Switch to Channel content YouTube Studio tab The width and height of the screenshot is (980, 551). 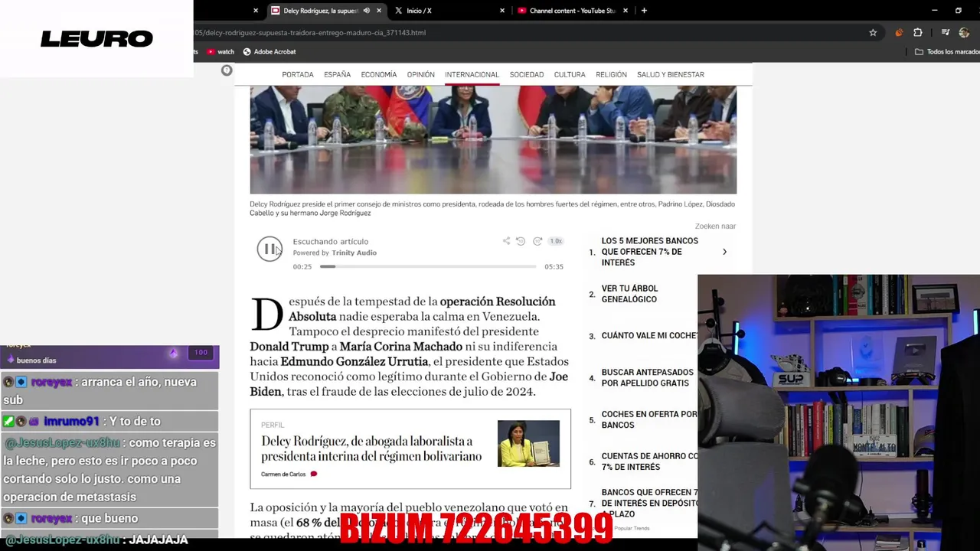pos(571,11)
